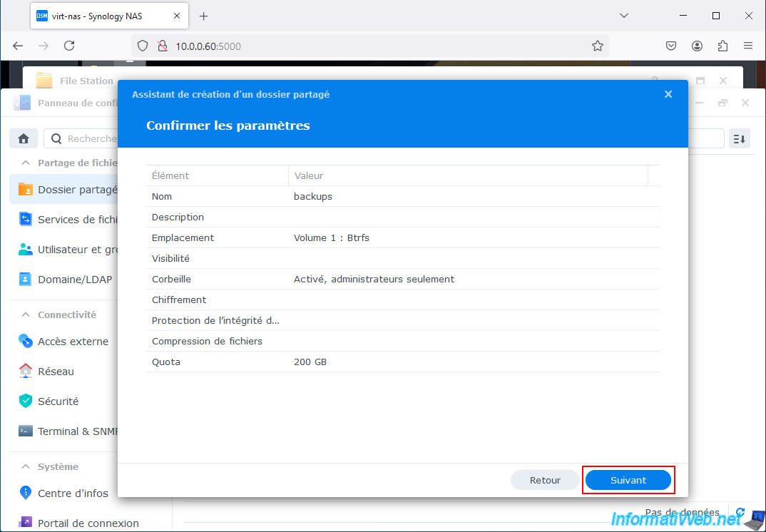
Task: Minimize the Panneau de configuration window
Action: pyautogui.click(x=700, y=103)
